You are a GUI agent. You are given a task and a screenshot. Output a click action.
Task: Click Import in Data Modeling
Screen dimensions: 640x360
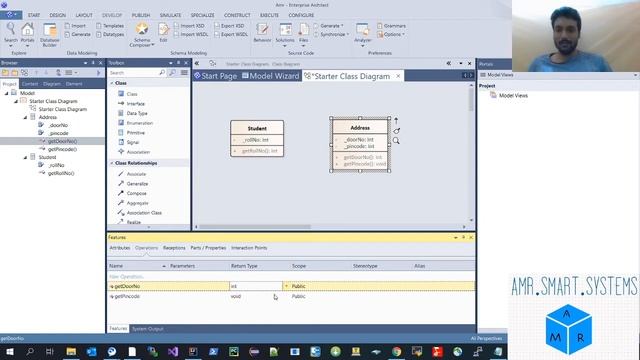75,26
